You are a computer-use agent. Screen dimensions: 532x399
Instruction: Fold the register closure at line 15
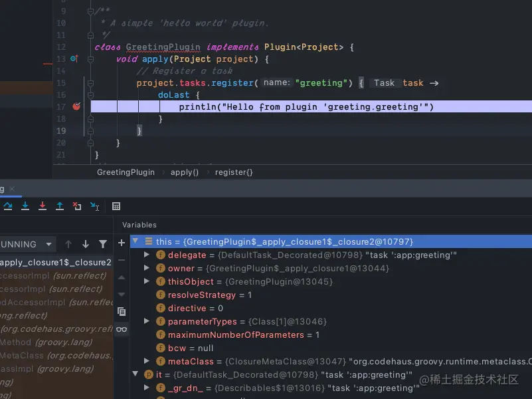point(90,83)
